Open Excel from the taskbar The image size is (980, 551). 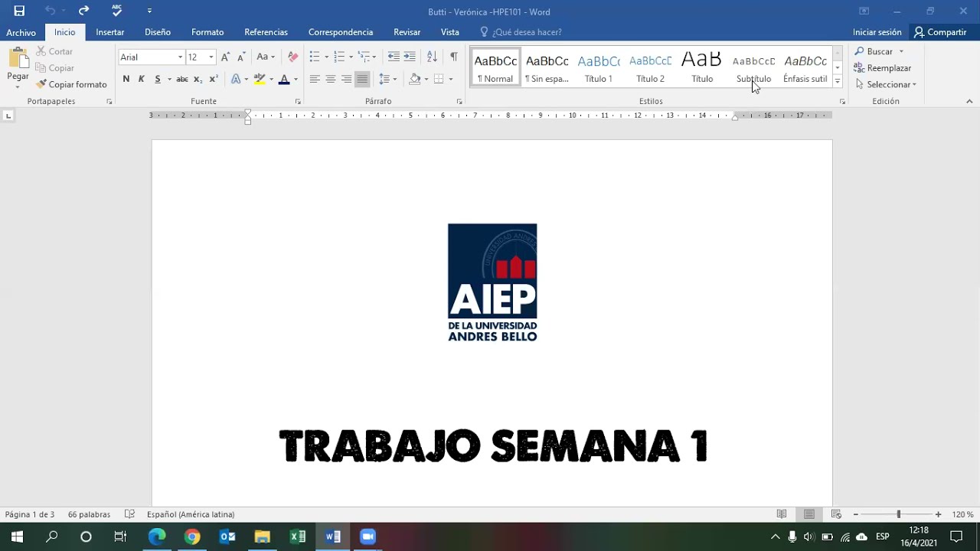point(298,536)
